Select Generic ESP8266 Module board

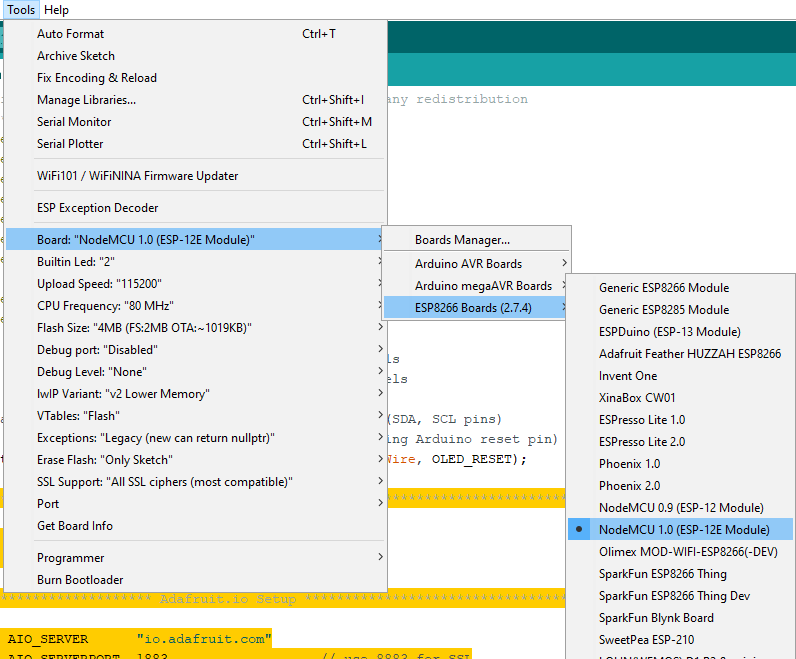(x=680, y=288)
